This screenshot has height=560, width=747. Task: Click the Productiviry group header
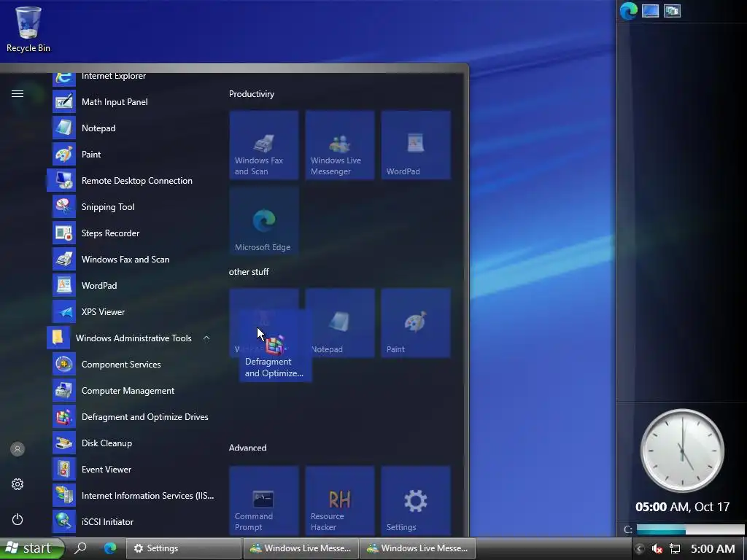[x=252, y=94]
